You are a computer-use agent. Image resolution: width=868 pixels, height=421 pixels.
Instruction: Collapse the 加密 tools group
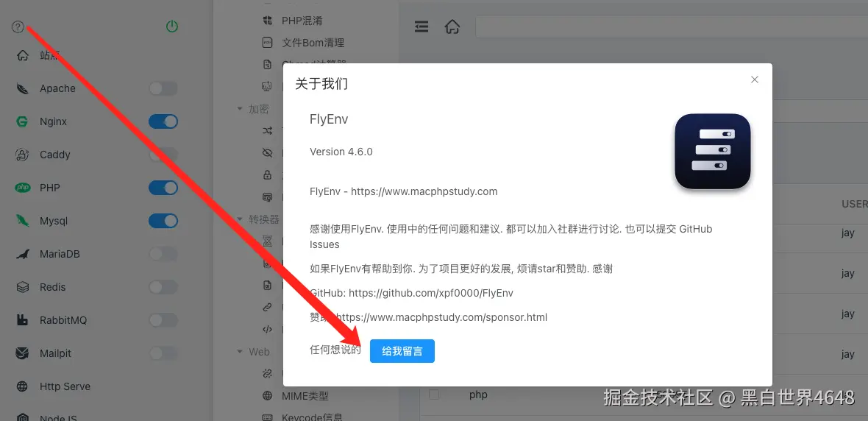tap(240, 109)
